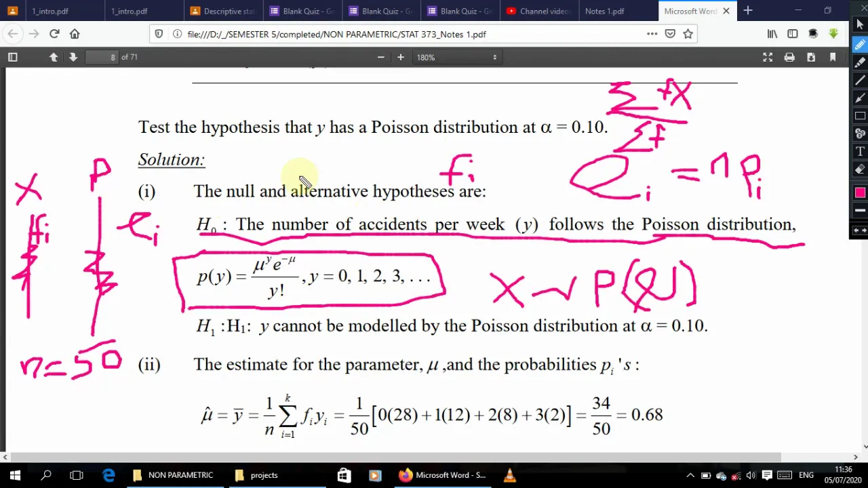Open current view bookmark link
The width and height of the screenshot is (868, 488).
pos(833,58)
